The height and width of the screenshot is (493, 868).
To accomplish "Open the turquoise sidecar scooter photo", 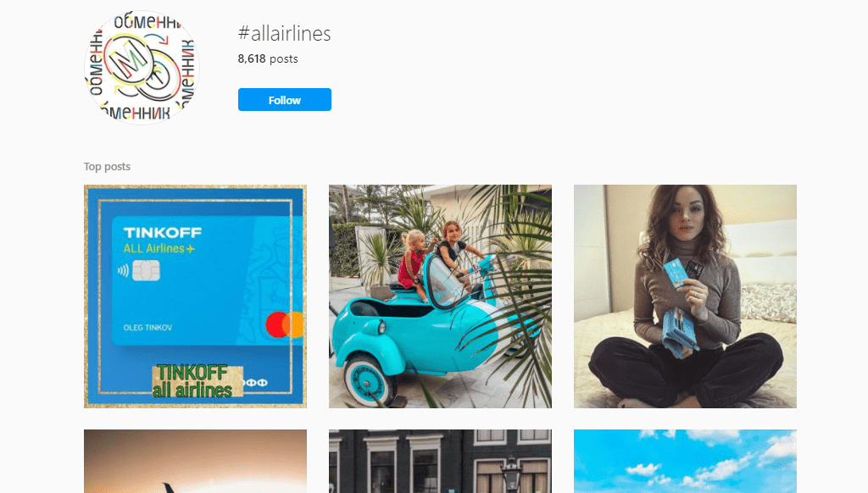I will (x=440, y=296).
